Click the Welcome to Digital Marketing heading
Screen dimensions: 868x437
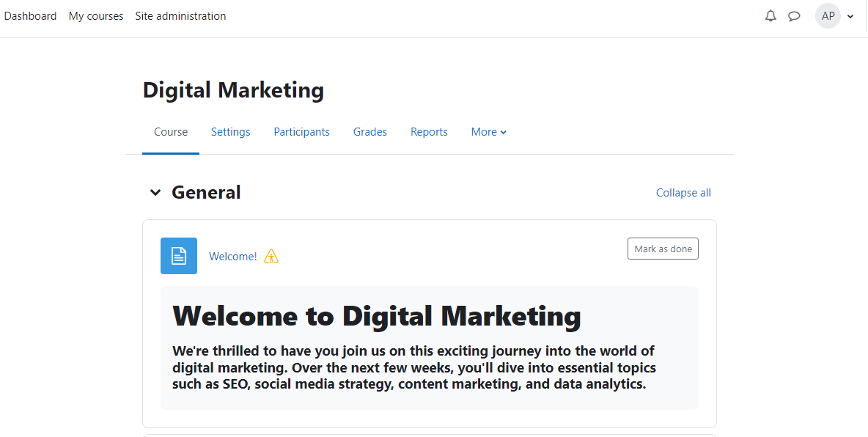tap(377, 316)
